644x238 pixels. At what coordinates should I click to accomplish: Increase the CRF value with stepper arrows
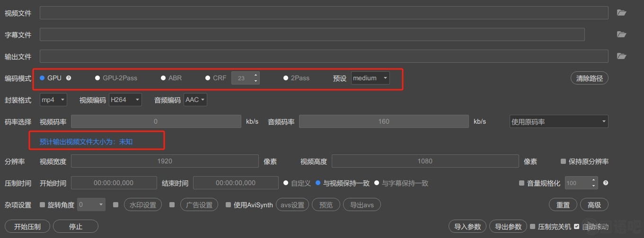[256, 75]
